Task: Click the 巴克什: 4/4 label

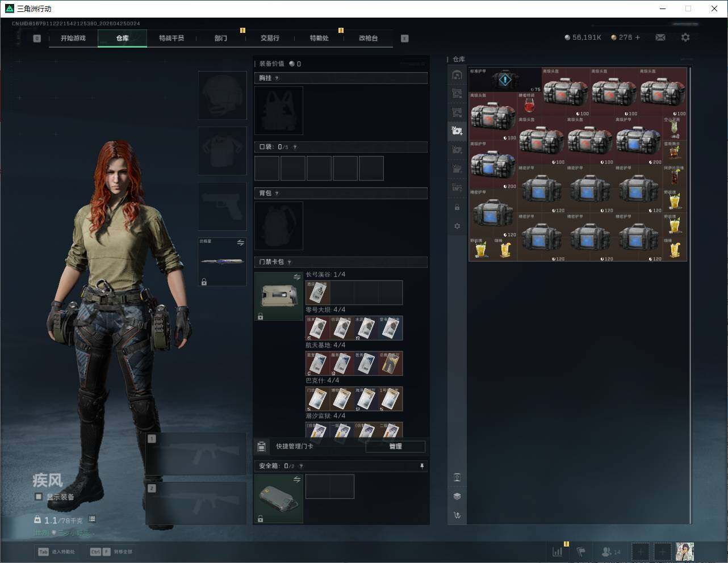Action: [323, 380]
